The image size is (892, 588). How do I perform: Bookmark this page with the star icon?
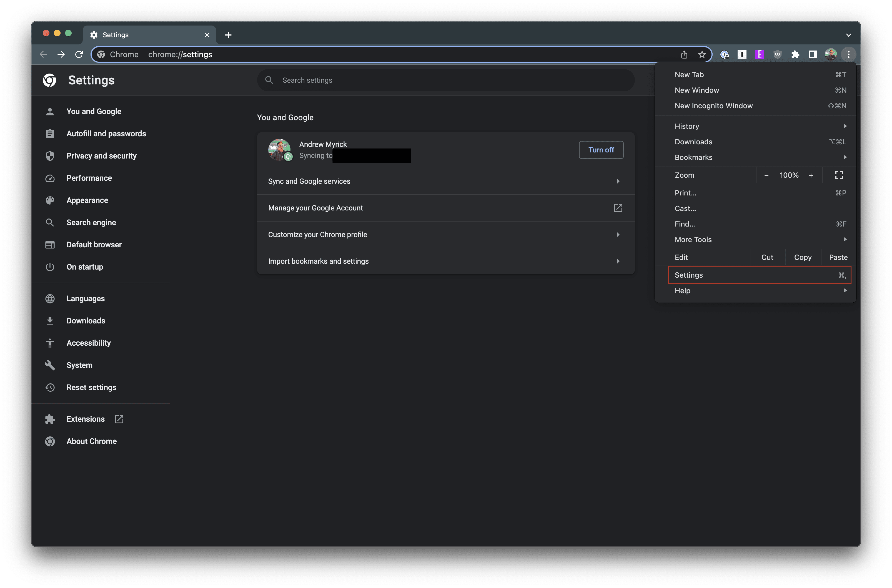(702, 54)
